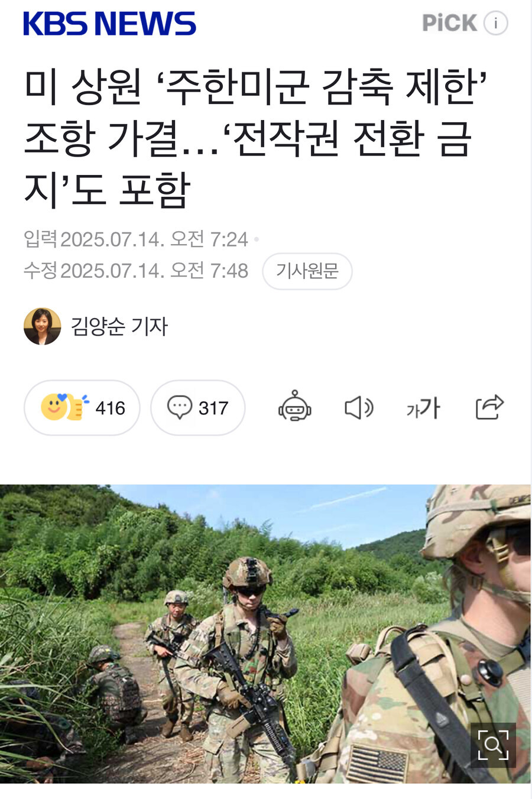This screenshot has height=799, width=532.
Task: Open the KBS NEWS logo link
Action: click(x=109, y=24)
